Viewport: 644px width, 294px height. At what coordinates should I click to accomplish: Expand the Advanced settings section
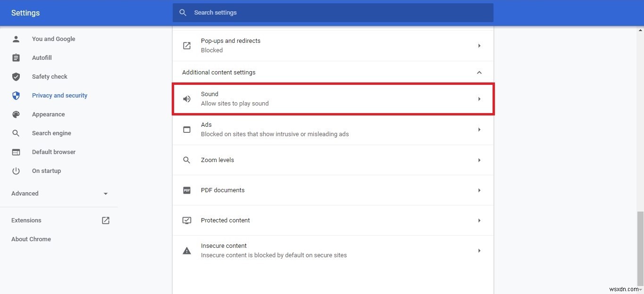(x=105, y=193)
